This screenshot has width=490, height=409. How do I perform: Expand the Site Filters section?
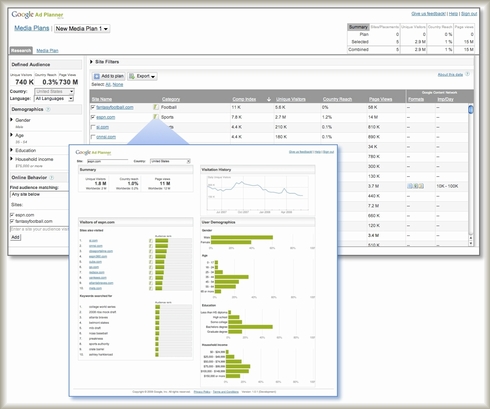click(91, 62)
